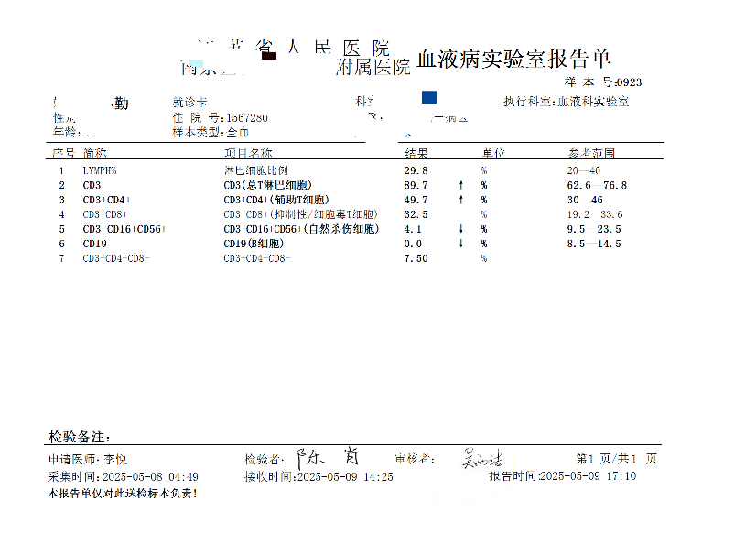The width and height of the screenshot is (756, 534).
Task: Click the blue square in the header
Action: coord(429,97)
